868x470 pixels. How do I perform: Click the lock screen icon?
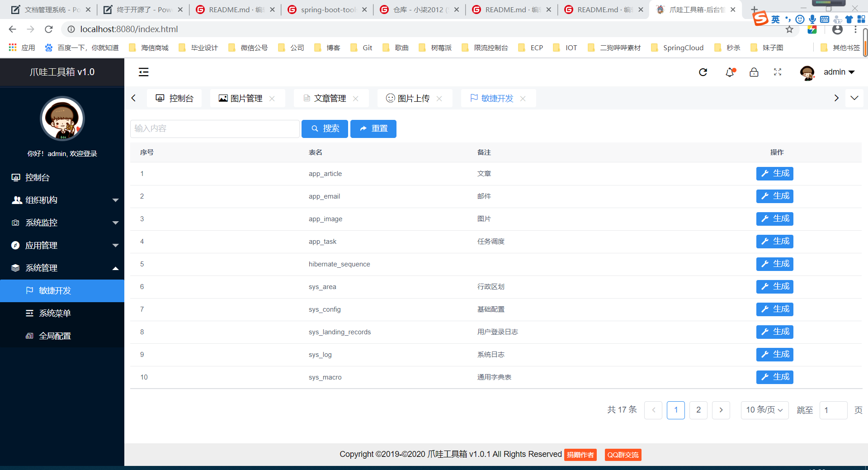coord(754,72)
